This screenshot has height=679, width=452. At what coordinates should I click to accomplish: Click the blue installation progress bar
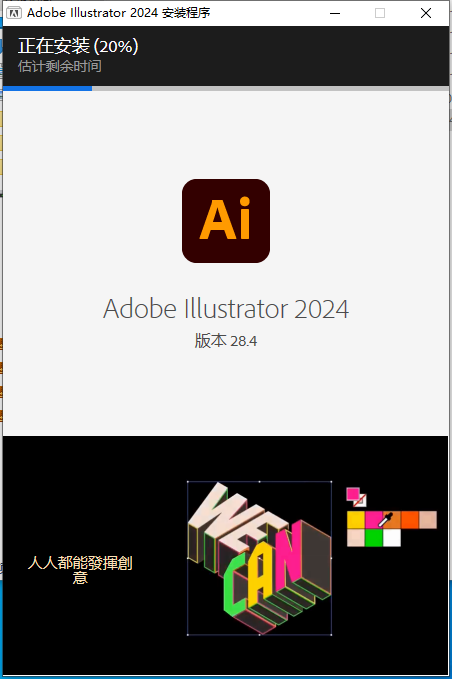pos(226,88)
